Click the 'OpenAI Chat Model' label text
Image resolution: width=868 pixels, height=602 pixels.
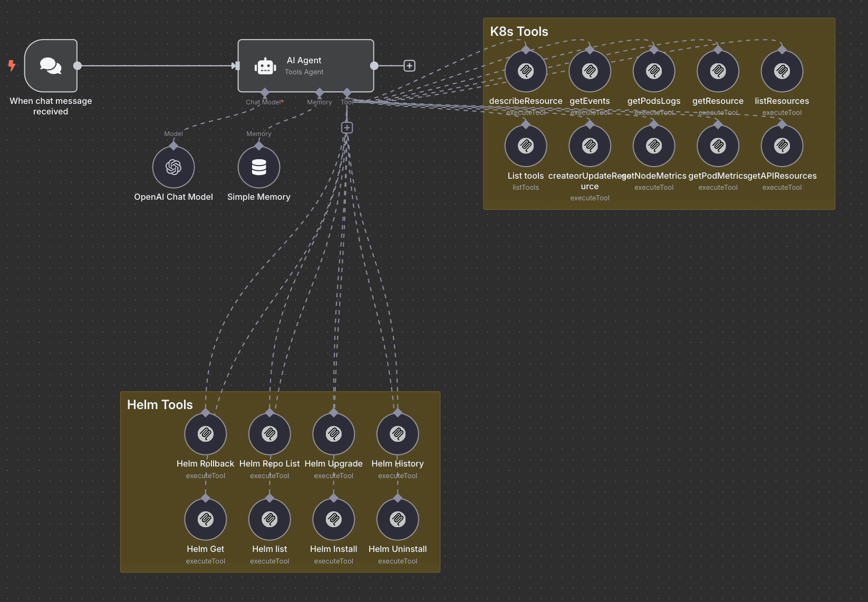click(173, 197)
